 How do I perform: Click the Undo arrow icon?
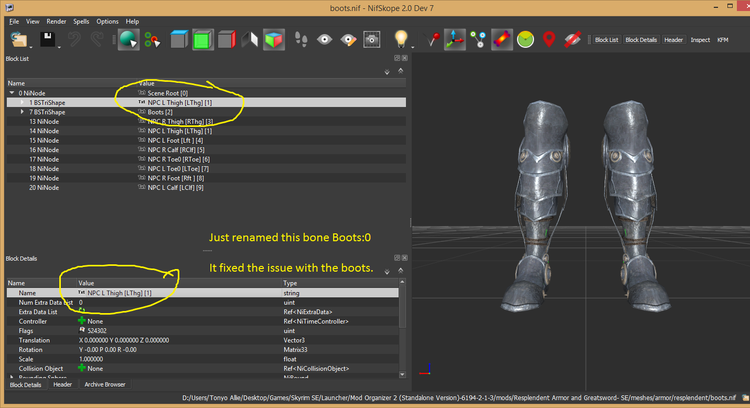coord(74,39)
